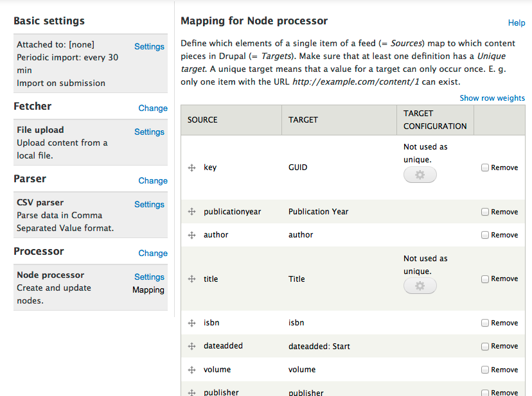Click the Change link next to Processor
Screen dimensions: 532x396
(x=153, y=253)
